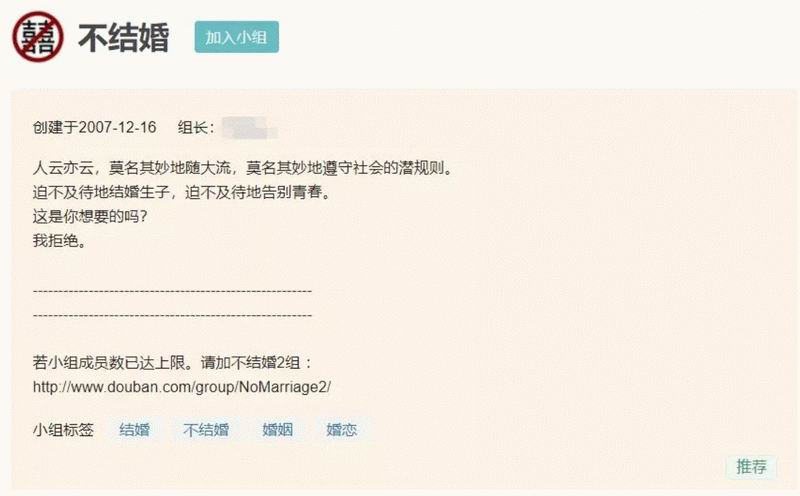Viewport: 800px width, 496px height.
Task: Recommend the group with 推荐 button
Action: click(751, 466)
